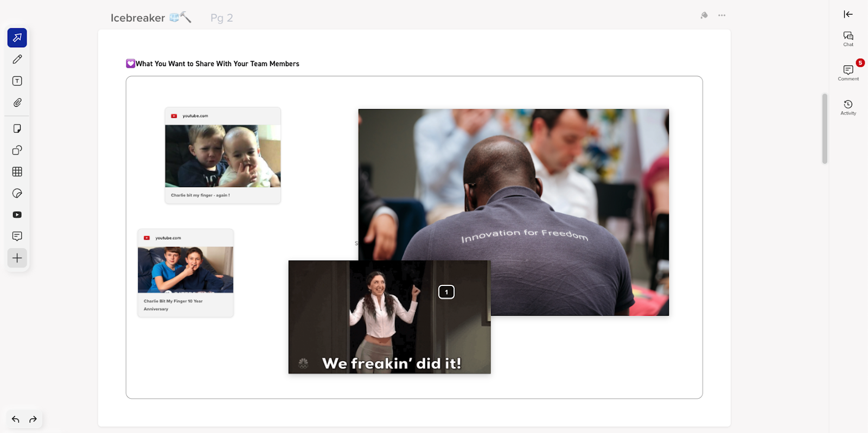Add a sticky note from toolbar
Screen dimensions: 868x433
pos(17,129)
